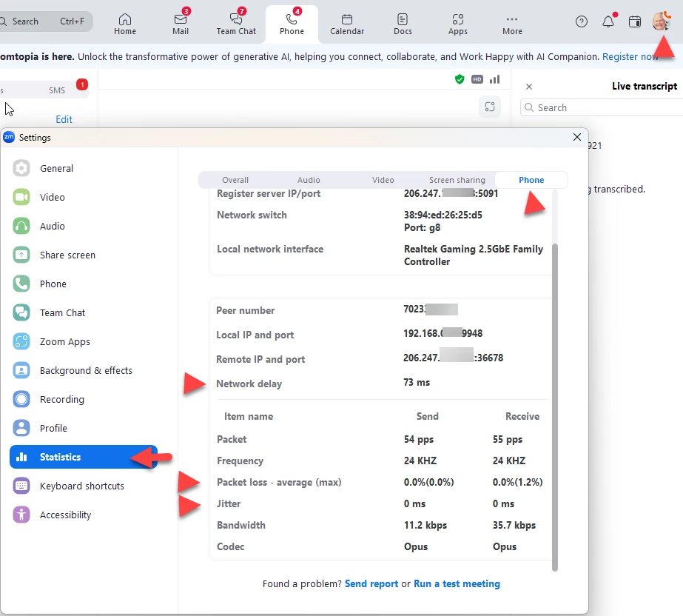Select the Phone statistics tab
The height and width of the screenshot is (616, 683).
(531, 180)
